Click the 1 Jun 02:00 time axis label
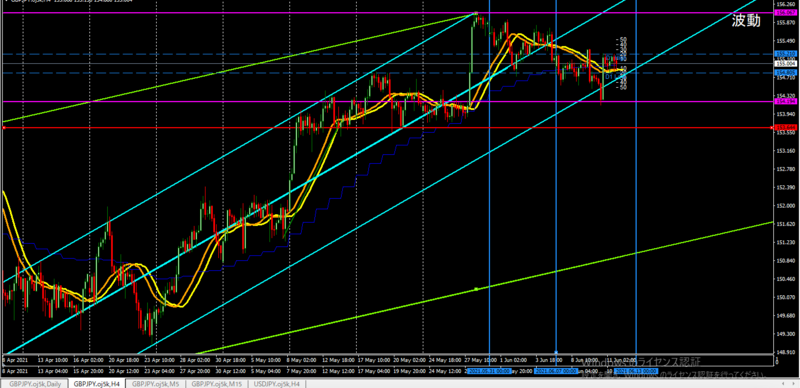The height and width of the screenshot is (388, 800). [513, 360]
